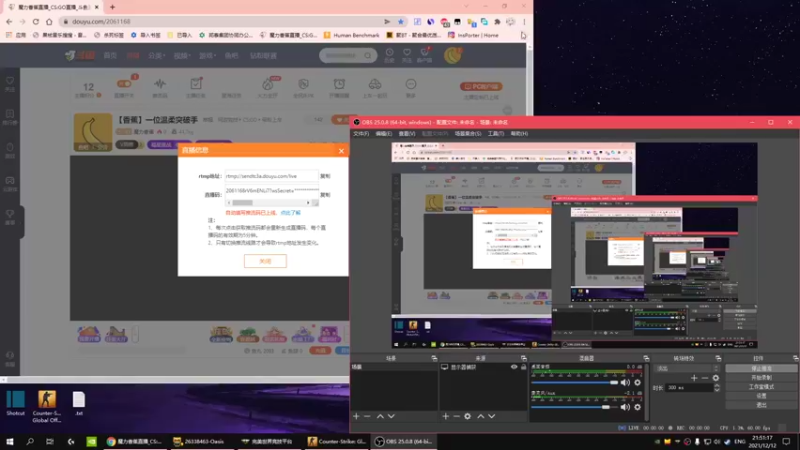Viewport: 800px width, 450px height.
Task: Open Counter-Strike Global Offensive desktop shortcut
Action: (46, 407)
